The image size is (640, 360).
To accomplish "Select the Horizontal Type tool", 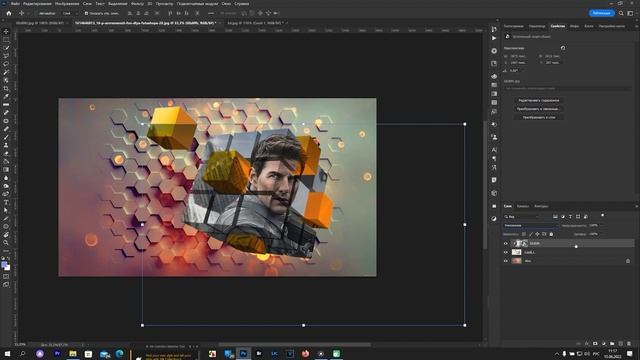I will click(x=6, y=202).
